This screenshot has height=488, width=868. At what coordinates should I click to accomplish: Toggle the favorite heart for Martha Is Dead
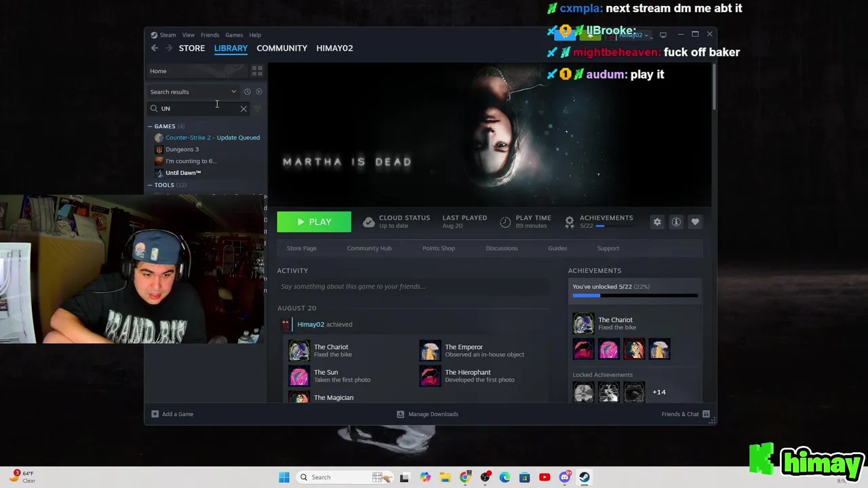[x=695, y=222]
